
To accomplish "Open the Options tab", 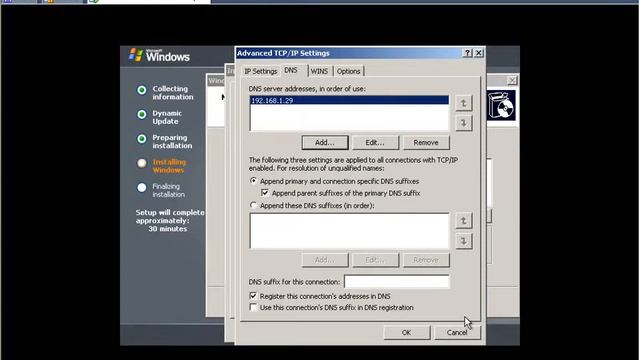I will 348,71.
